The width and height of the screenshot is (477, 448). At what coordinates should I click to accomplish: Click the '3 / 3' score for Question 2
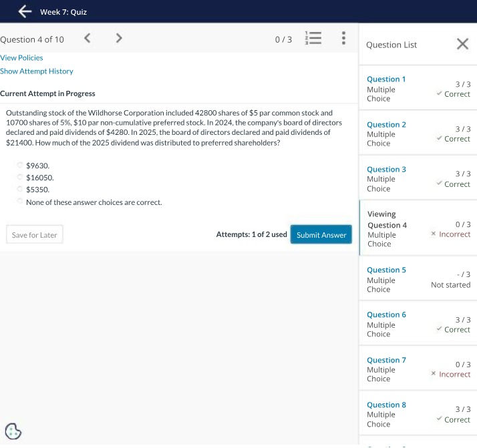[x=463, y=129]
